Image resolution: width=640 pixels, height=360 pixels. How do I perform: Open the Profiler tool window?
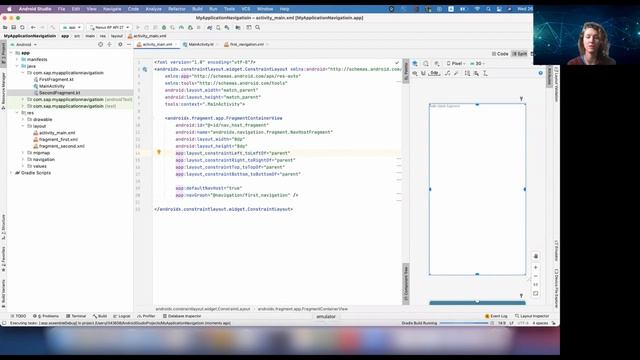(x=146, y=316)
